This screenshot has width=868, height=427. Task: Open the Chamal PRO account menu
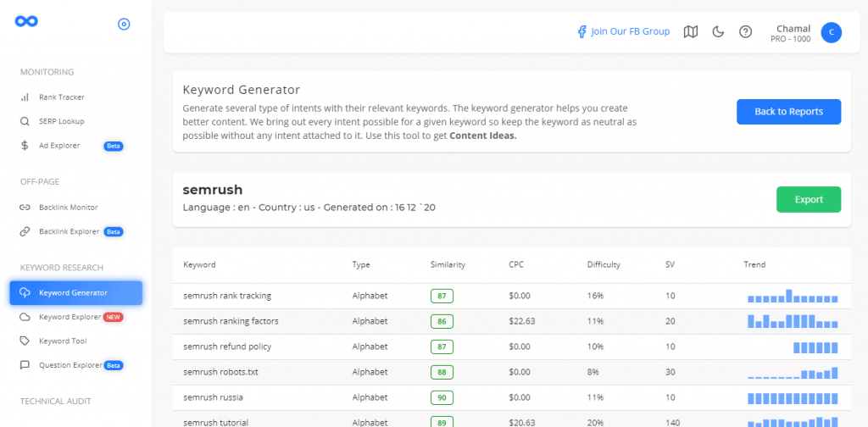(793, 33)
